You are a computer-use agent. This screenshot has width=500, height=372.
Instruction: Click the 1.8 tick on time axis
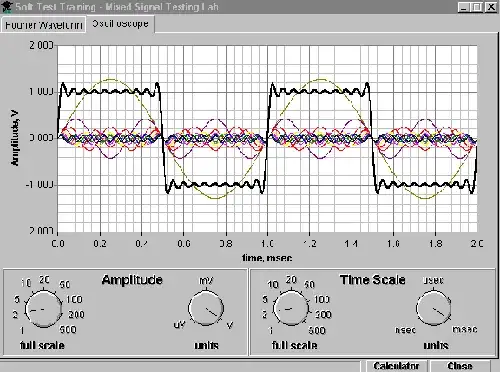pos(436,244)
